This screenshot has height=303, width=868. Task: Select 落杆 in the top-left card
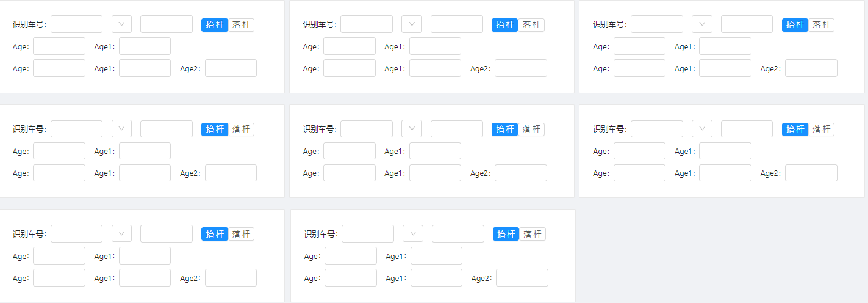tap(242, 25)
